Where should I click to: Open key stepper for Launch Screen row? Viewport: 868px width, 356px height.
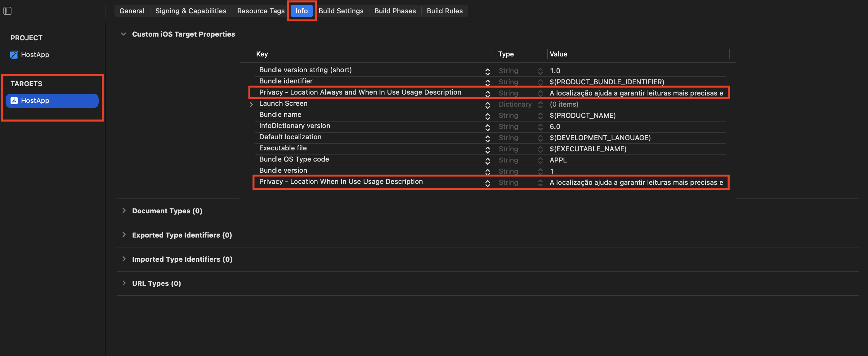click(488, 105)
